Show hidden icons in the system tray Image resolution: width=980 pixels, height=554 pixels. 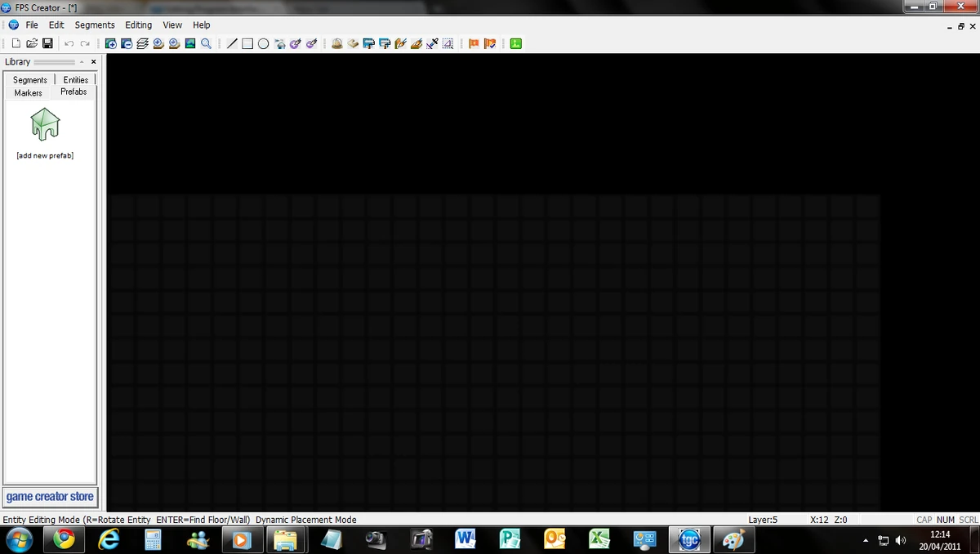(x=865, y=540)
